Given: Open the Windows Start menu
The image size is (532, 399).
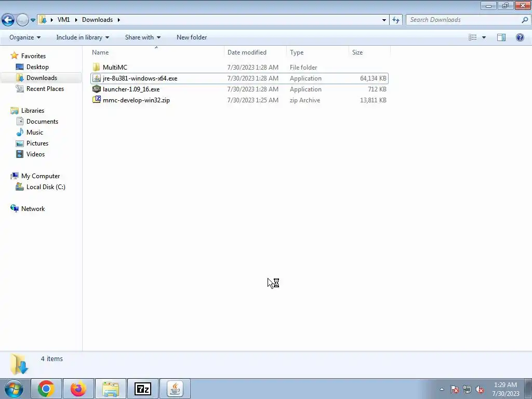Looking at the screenshot, I should click(14, 389).
